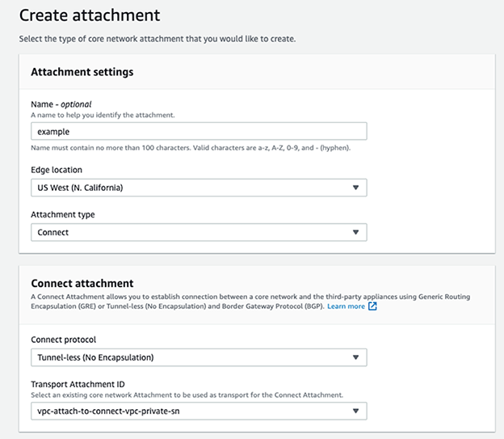Open the US West (N. California) dropdown
Viewport: 504px width, 439px height.
(x=198, y=188)
